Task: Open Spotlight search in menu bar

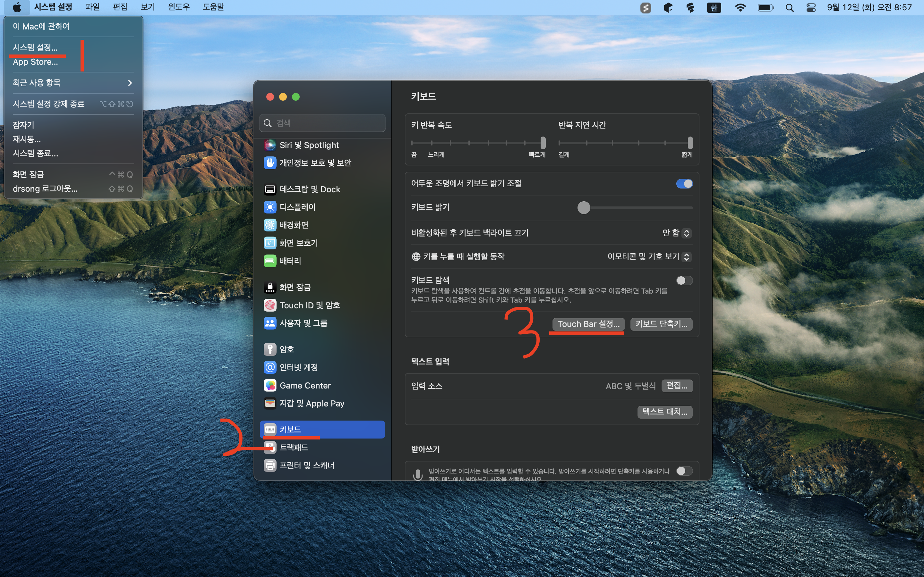Action: (x=789, y=8)
